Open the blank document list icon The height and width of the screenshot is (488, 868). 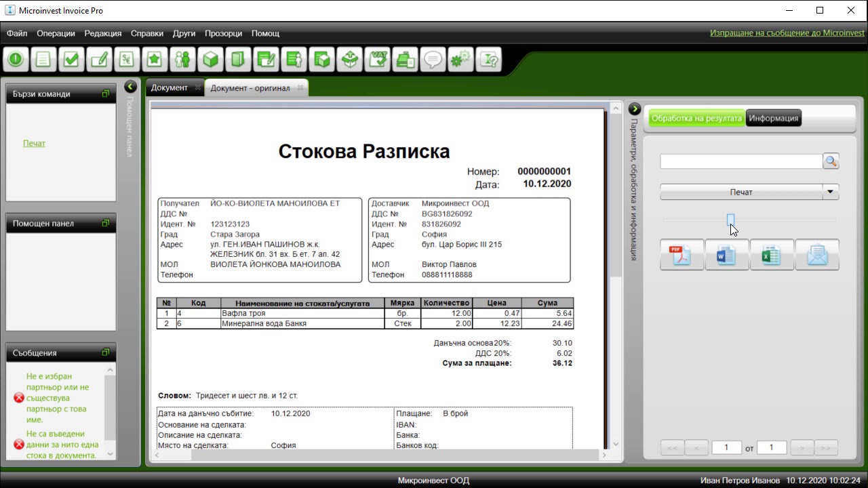pos(43,60)
